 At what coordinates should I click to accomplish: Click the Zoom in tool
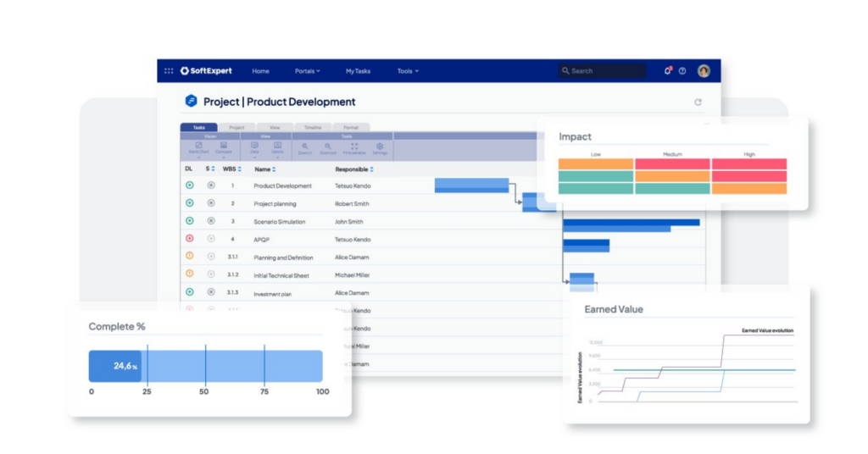pos(305,148)
